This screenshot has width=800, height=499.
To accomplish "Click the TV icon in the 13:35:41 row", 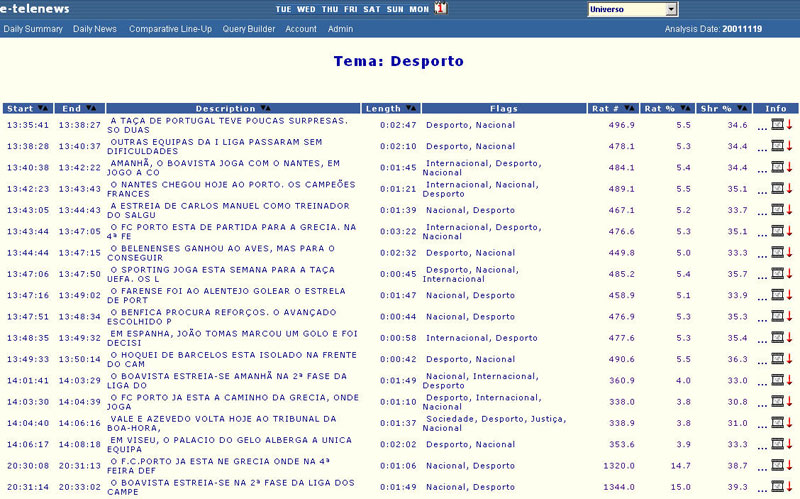I will 777,124.
